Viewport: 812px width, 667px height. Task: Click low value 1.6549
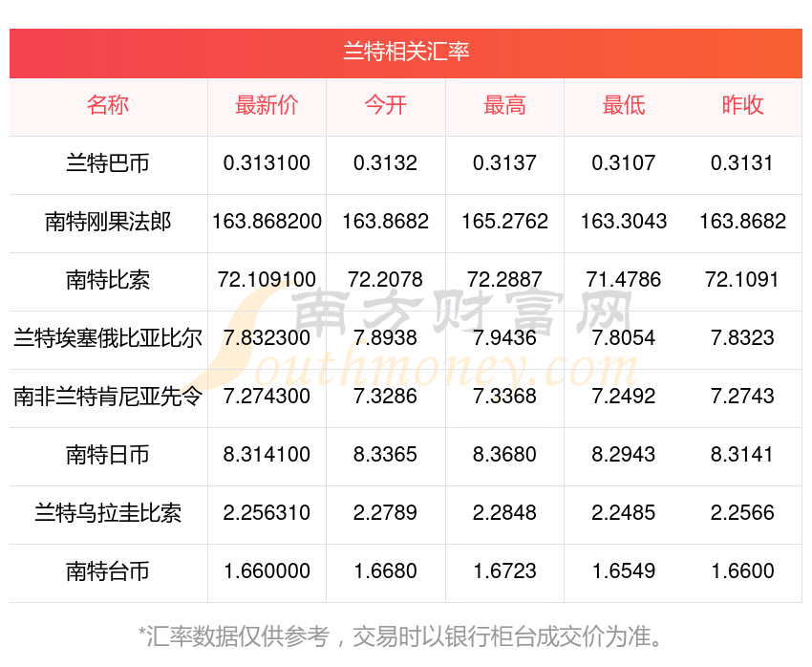[624, 571]
